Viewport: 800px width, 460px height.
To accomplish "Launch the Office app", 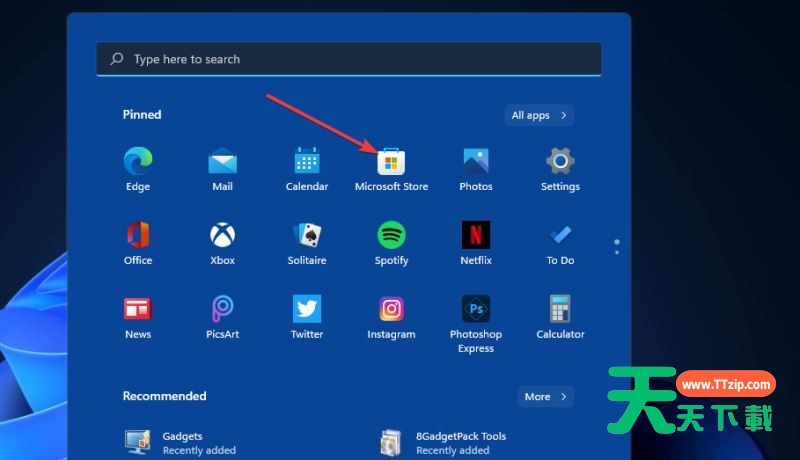I will tap(138, 243).
